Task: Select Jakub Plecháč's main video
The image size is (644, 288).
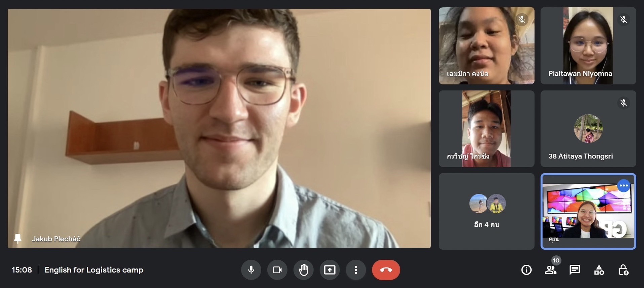Action: [219, 128]
